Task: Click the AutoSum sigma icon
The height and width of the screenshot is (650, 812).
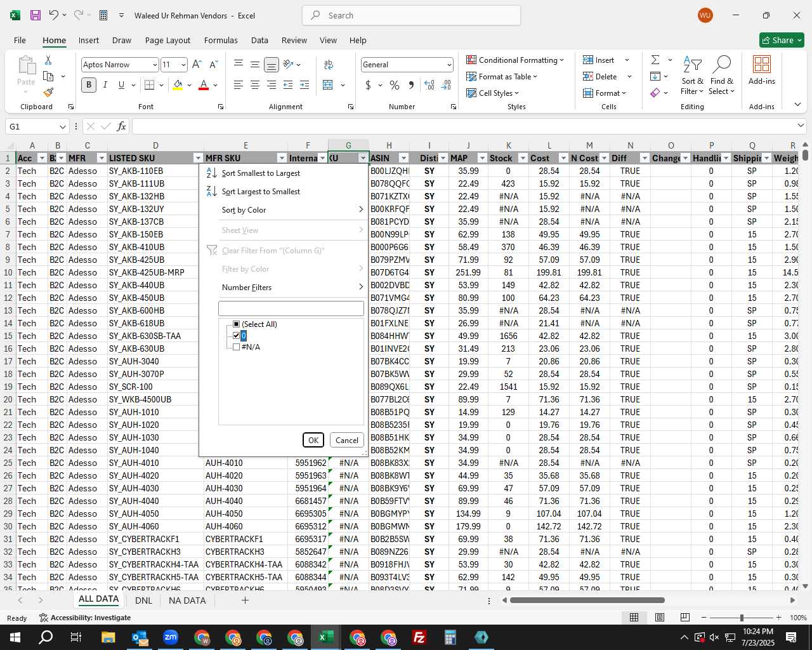Action: tap(655, 60)
